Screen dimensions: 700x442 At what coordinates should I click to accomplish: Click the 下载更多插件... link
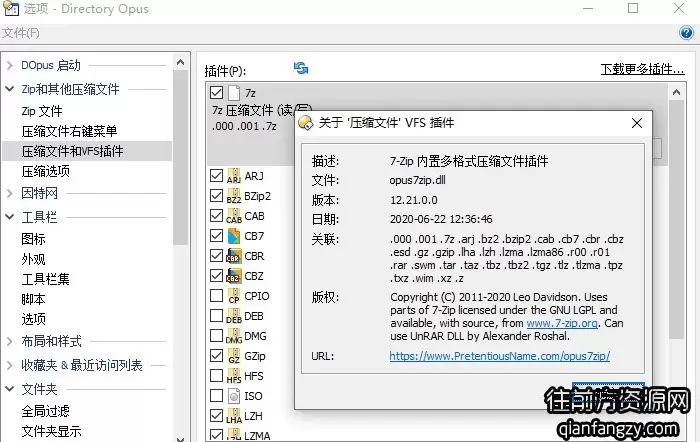point(642,69)
